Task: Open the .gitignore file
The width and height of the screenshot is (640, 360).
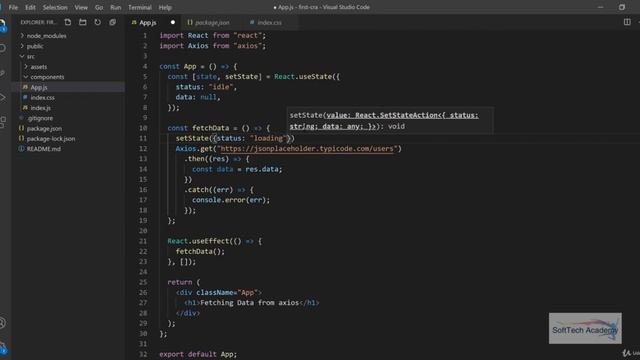Action: click(x=40, y=118)
